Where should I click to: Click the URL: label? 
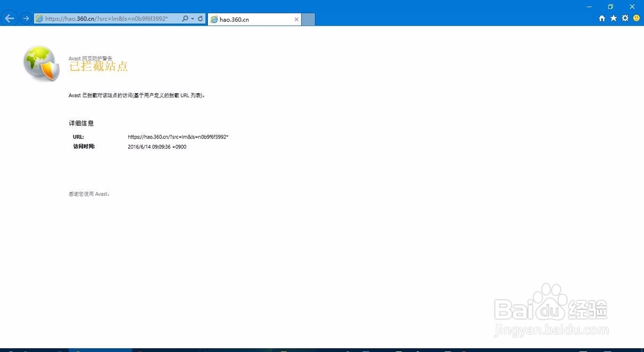79,137
